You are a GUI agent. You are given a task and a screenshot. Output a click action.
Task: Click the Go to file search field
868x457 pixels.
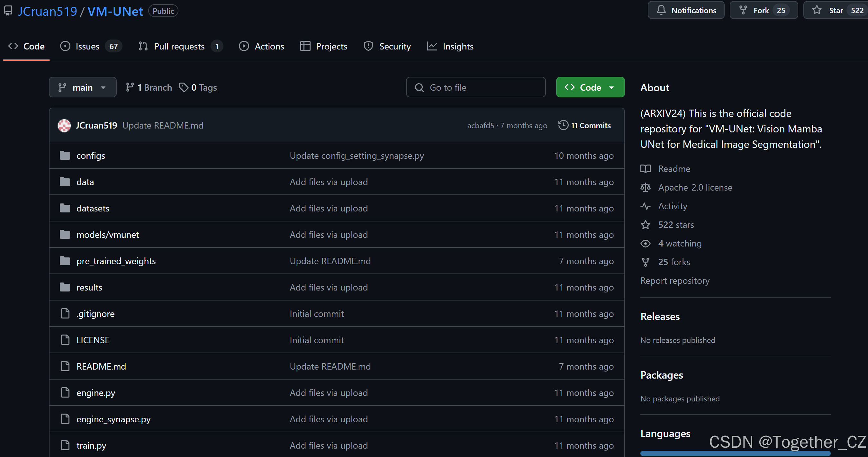click(476, 87)
